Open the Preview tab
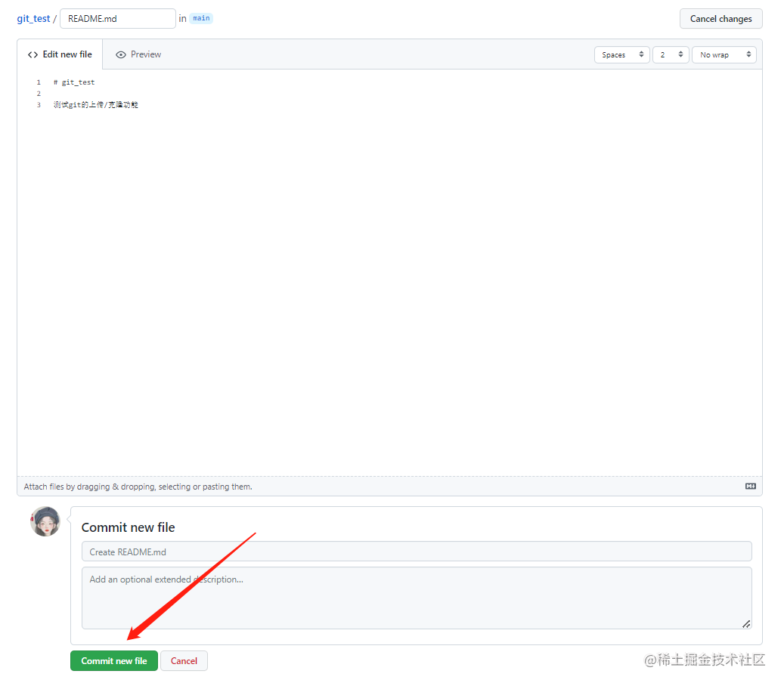The image size is (784, 686). coord(138,54)
